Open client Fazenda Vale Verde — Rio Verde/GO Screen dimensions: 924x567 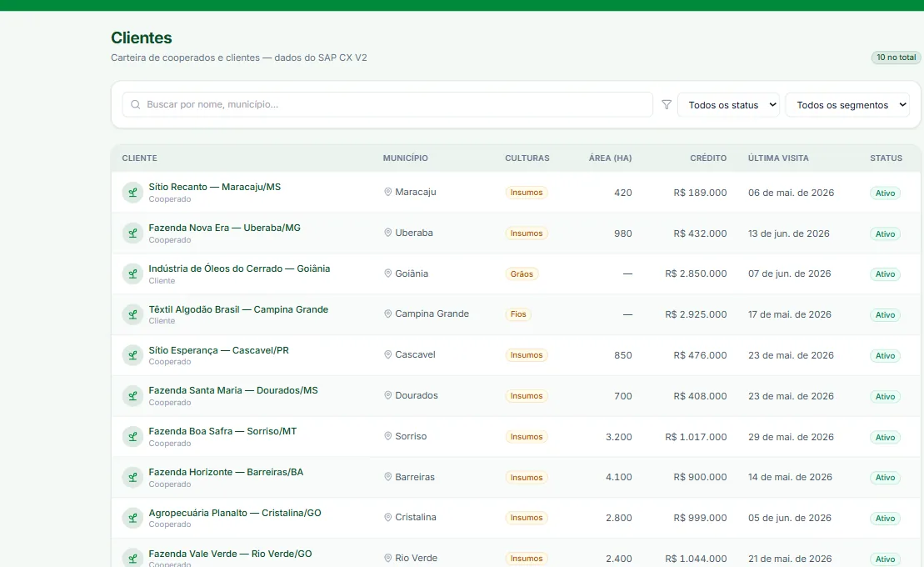point(230,554)
